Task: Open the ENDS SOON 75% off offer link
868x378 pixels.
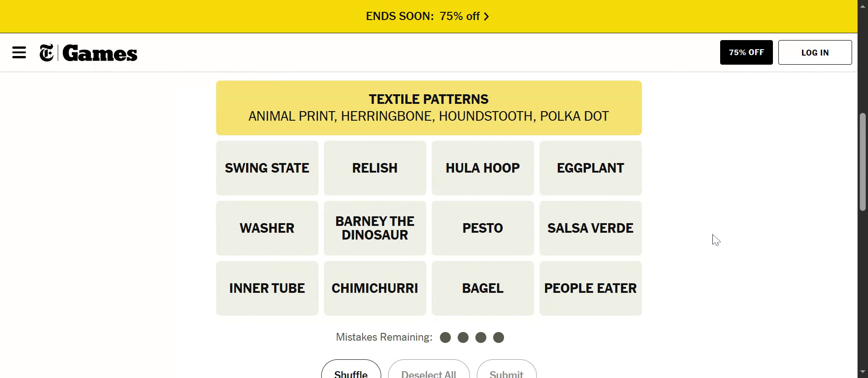Action: (422, 16)
